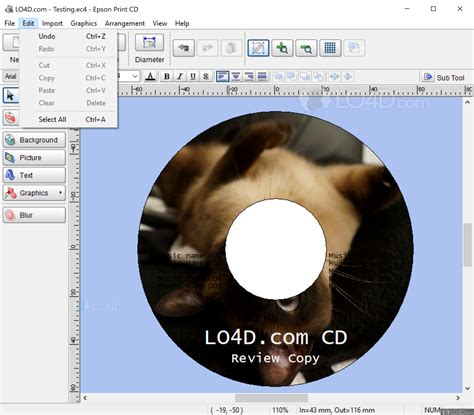Close the open Edit menu
Screen dimensions: 474x415
pyautogui.click(x=28, y=23)
